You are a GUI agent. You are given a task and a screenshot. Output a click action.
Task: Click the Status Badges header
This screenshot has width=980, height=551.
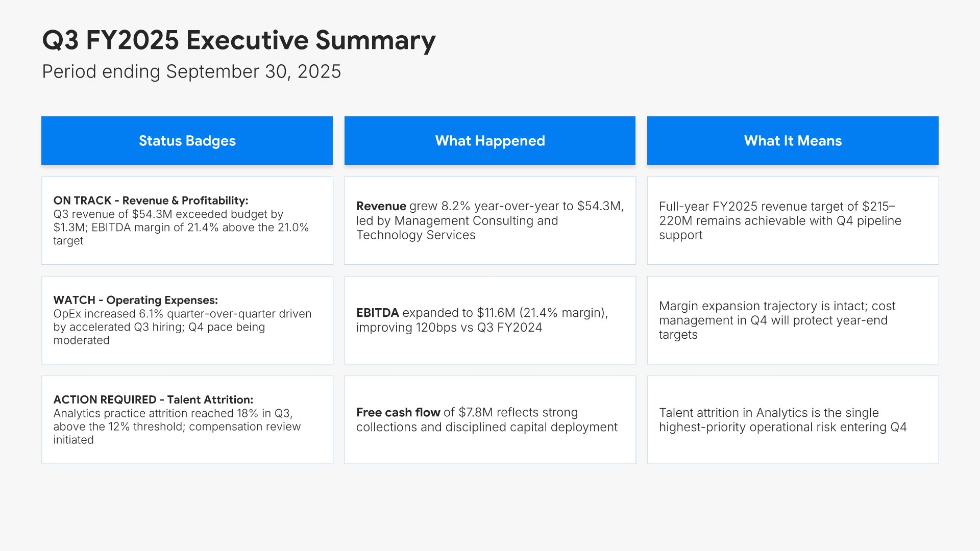click(187, 140)
